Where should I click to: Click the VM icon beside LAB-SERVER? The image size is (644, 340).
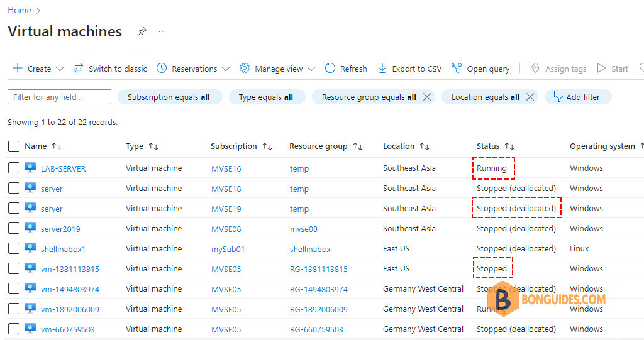click(x=30, y=168)
